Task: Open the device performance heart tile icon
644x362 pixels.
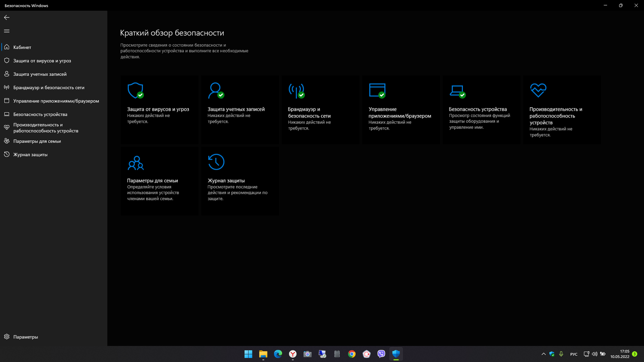Action: [538, 90]
